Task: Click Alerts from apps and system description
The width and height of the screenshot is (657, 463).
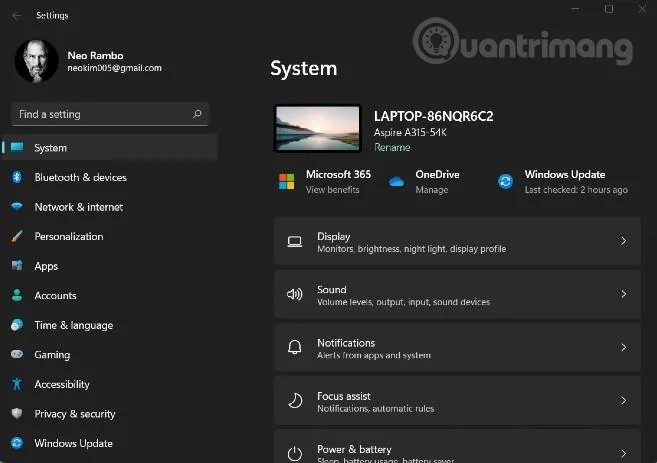Action: [x=374, y=355]
